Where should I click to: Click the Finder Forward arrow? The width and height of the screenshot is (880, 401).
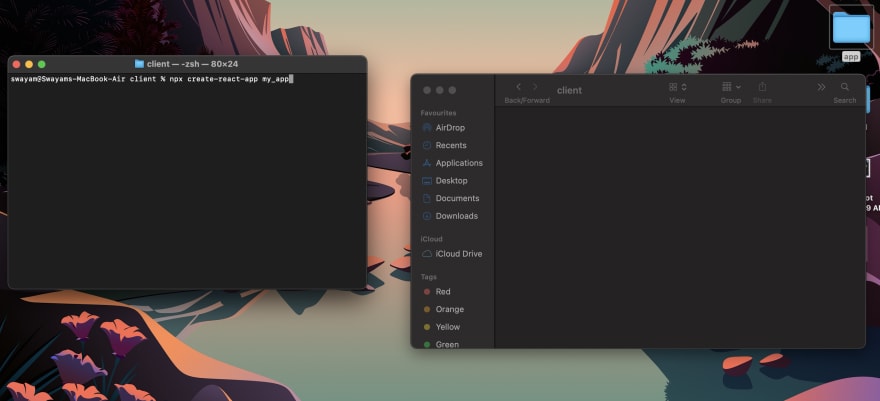(x=535, y=87)
